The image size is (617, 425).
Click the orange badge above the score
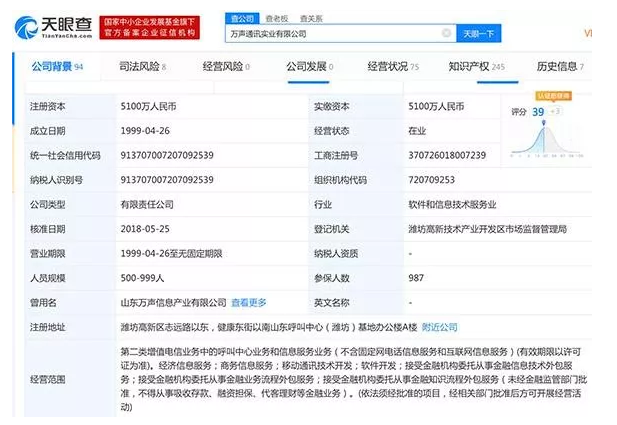(554, 96)
